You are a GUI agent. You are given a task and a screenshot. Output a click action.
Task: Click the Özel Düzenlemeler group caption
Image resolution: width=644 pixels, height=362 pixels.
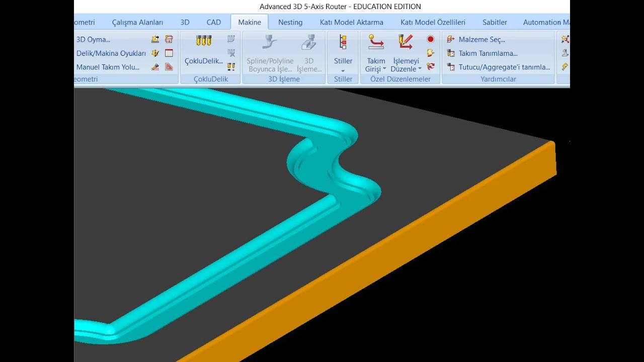(400, 79)
